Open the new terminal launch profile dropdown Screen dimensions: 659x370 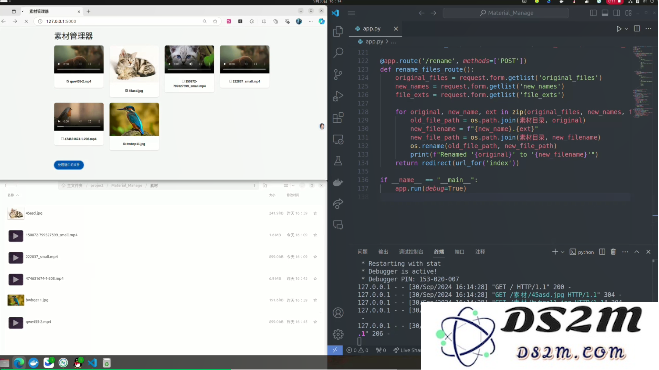tap(562, 252)
